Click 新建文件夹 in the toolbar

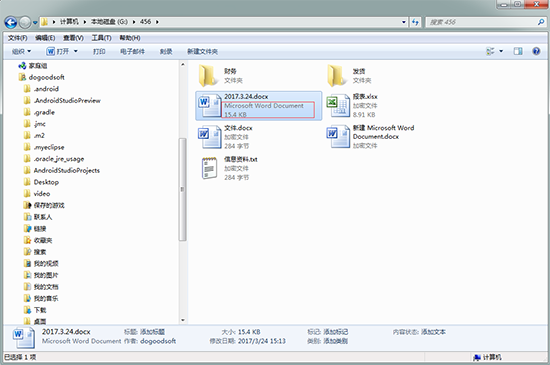202,52
